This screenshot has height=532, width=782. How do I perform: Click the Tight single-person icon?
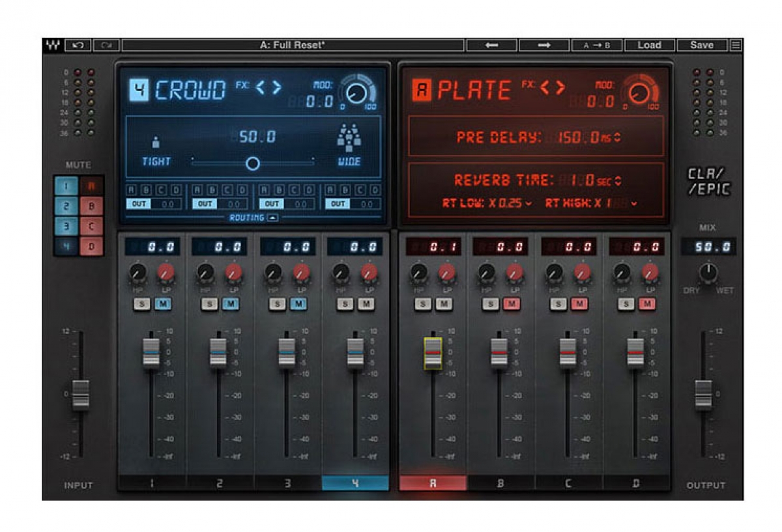tap(156, 143)
